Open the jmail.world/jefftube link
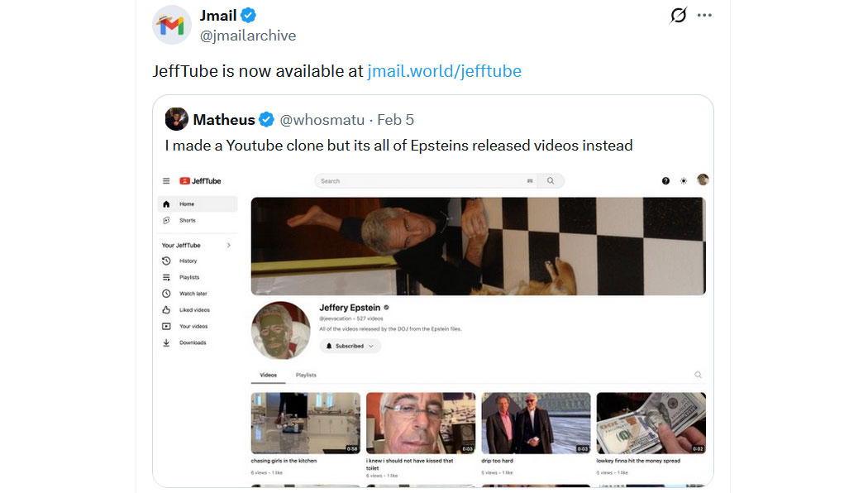This screenshot has width=868, height=493. pyautogui.click(x=444, y=71)
